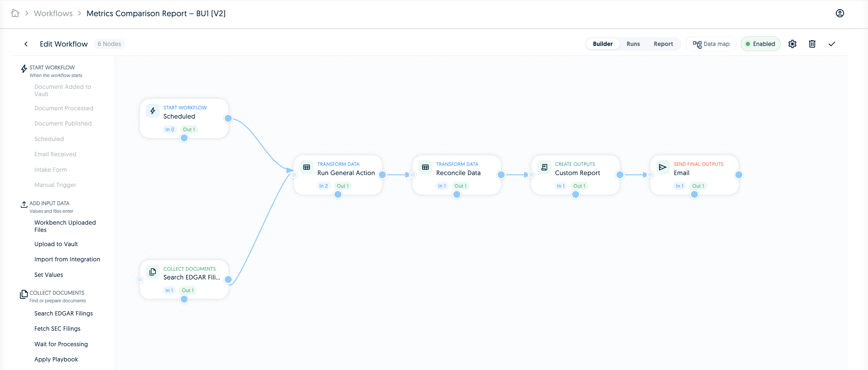Add Fetch SEC Filings node

click(x=57, y=328)
